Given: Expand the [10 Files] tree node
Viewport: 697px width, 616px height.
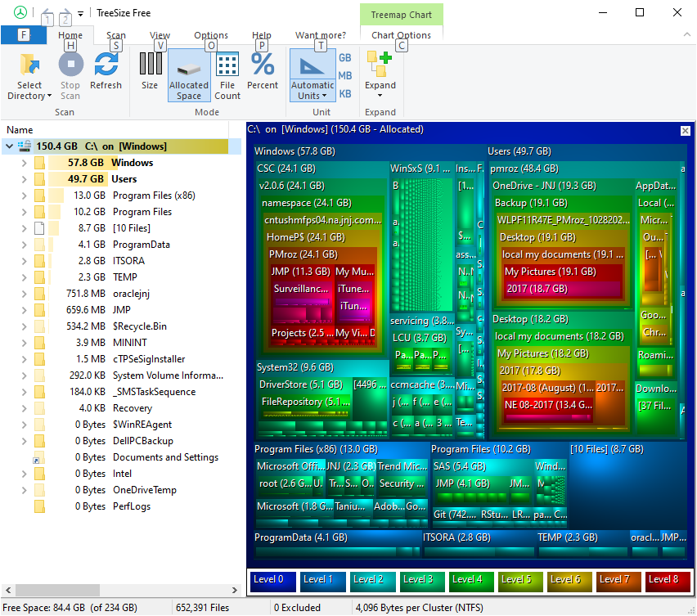Looking at the screenshot, I should (24, 228).
